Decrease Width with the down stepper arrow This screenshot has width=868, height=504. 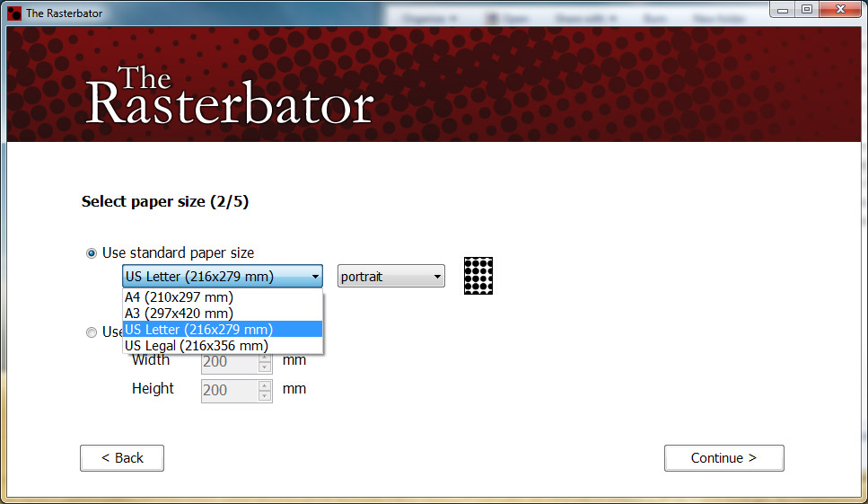265,367
